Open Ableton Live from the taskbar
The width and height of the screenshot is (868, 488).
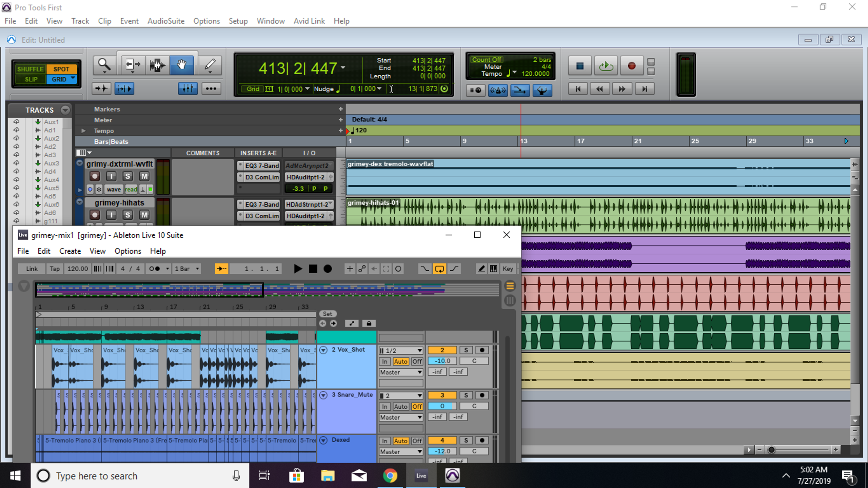click(421, 475)
